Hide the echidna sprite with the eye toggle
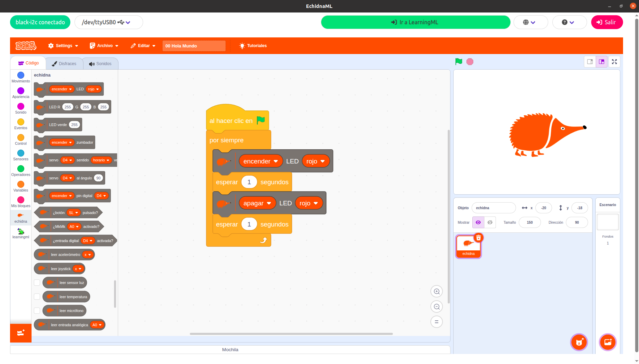The width and height of the screenshot is (639, 364). (490, 222)
